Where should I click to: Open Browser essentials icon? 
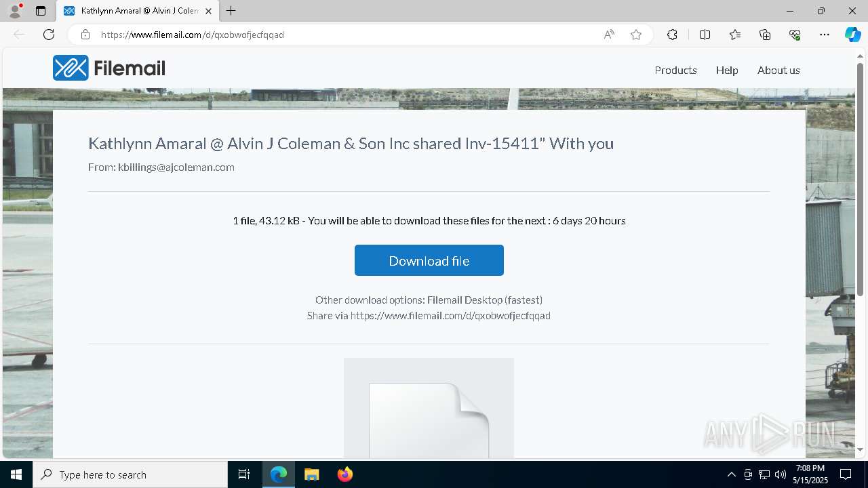point(795,35)
